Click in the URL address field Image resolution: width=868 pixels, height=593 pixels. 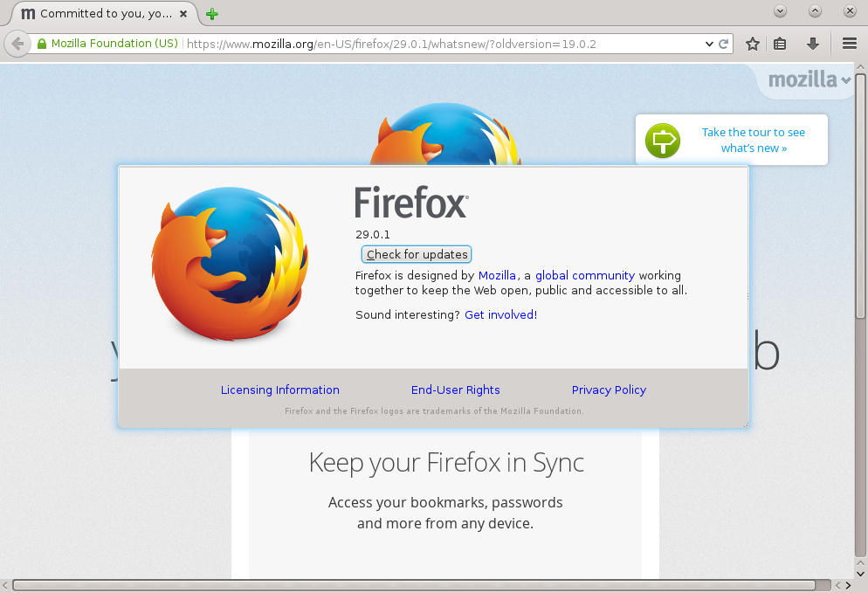click(437, 44)
